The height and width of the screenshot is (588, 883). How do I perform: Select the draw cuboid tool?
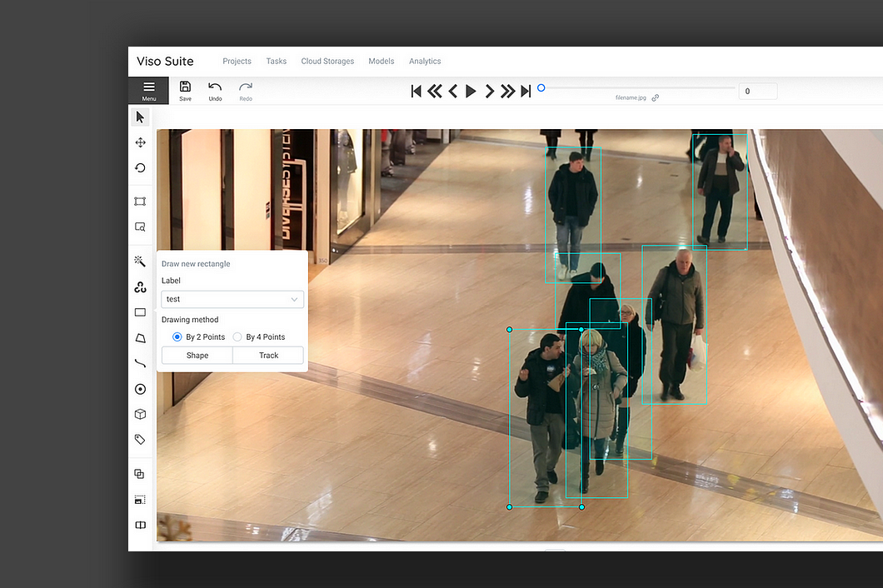pyautogui.click(x=140, y=414)
